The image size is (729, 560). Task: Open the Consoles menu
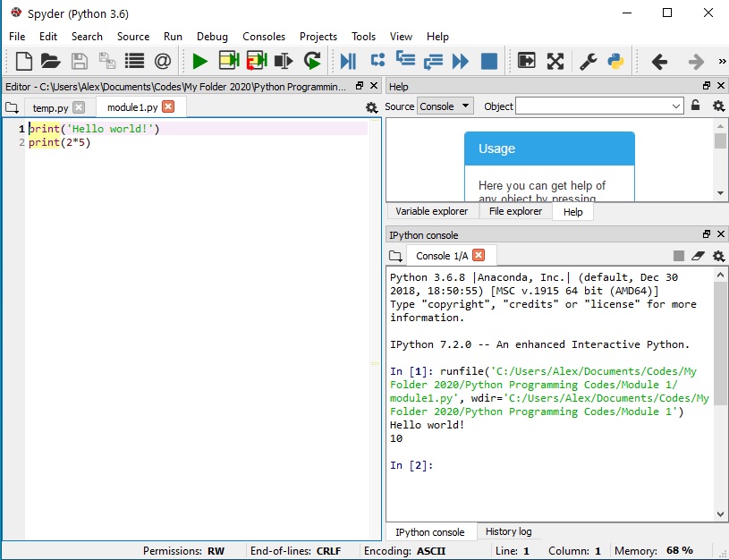tap(264, 37)
